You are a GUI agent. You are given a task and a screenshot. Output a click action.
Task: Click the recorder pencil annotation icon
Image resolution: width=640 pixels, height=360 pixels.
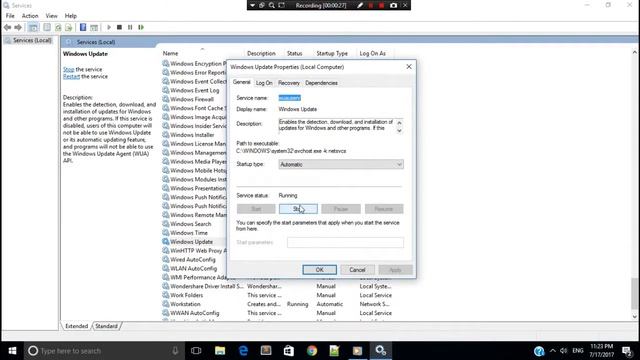[360, 5]
